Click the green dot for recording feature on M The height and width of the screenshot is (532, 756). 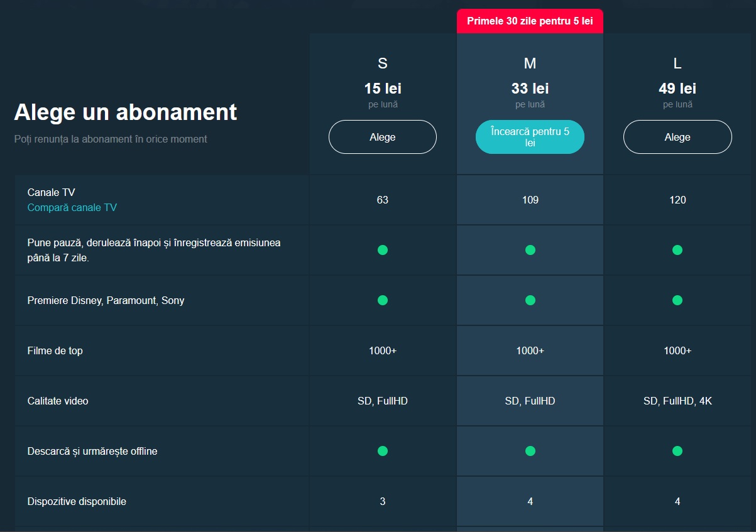(530, 249)
